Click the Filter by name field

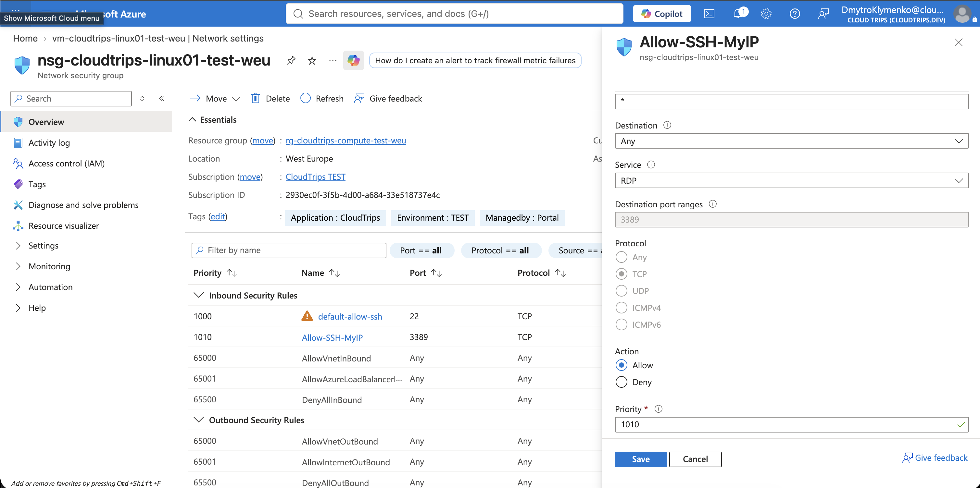[x=289, y=250]
